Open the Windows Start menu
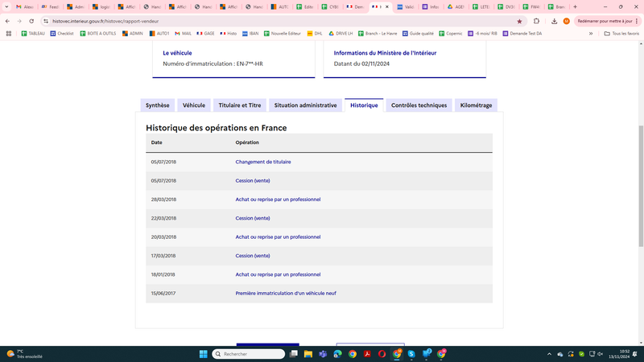The image size is (644, 362). coord(204,354)
